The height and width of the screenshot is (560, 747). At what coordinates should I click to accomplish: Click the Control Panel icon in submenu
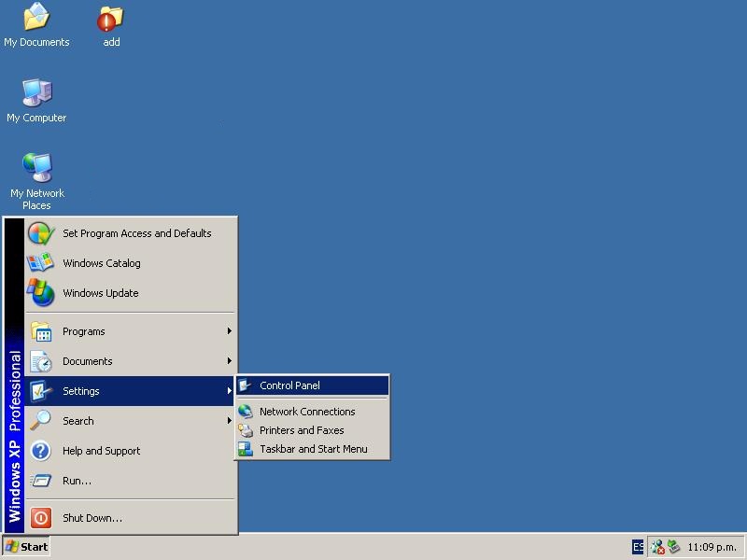[246, 385]
